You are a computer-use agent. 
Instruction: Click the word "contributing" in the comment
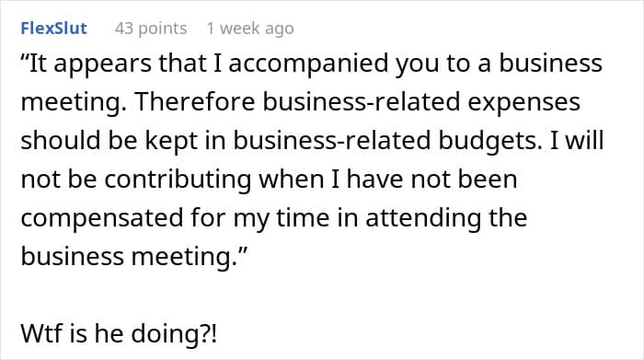pyautogui.click(x=178, y=180)
